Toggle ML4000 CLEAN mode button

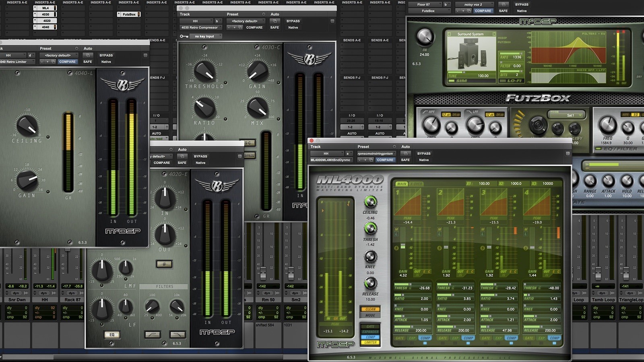coord(370,309)
